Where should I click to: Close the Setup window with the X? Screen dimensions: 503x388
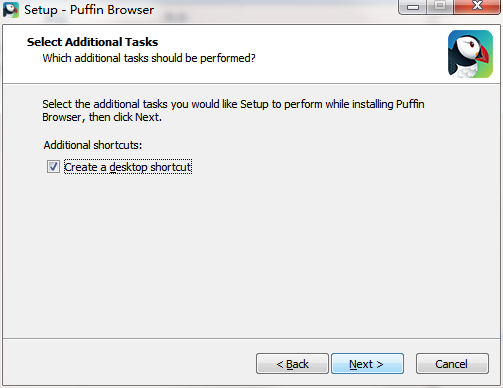[x=477, y=7]
